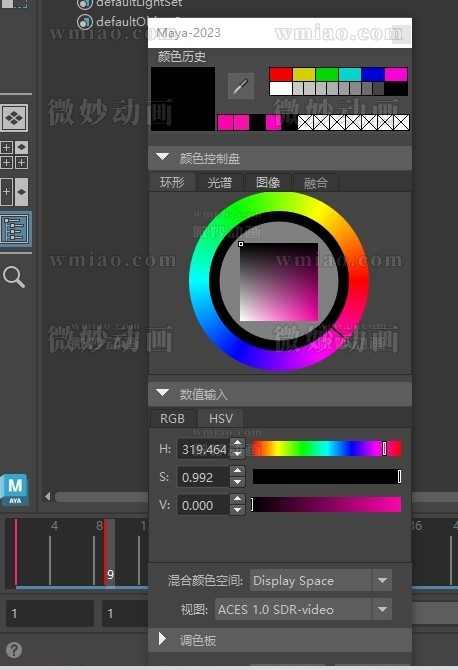Select the defaultLightSet node icon

(x=85, y=4)
